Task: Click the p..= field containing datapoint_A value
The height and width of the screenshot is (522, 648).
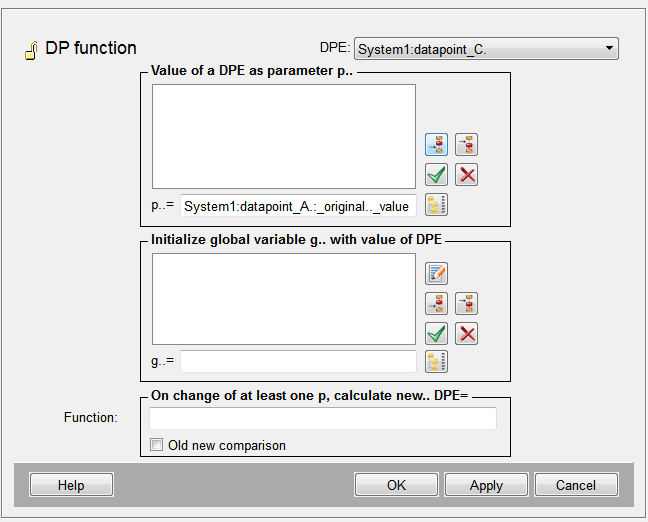Action: tap(297, 206)
